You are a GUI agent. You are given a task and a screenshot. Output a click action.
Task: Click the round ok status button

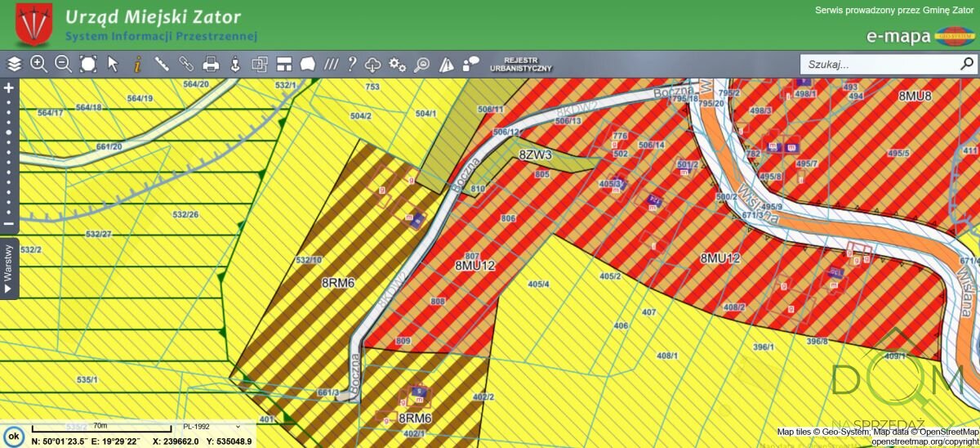(x=14, y=436)
